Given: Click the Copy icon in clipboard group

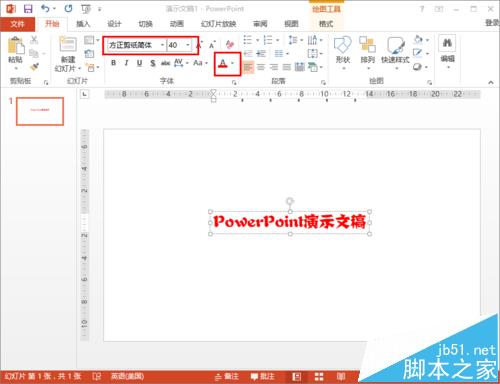Looking at the screenshot, I should [34, 53].
